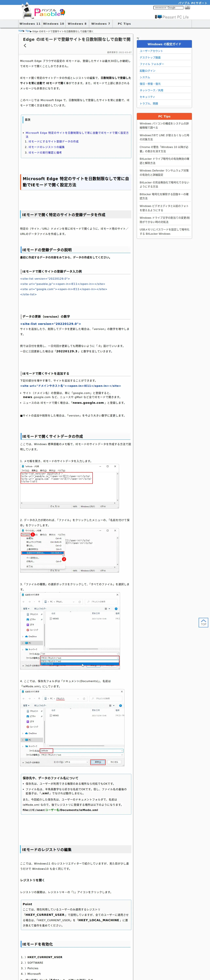Click the file:///C:/user/ユーザー名/Documents/ieMode.xml path text
Image resolution: width=210 pixels, height=980 pixels.
[x=60, y=810]
